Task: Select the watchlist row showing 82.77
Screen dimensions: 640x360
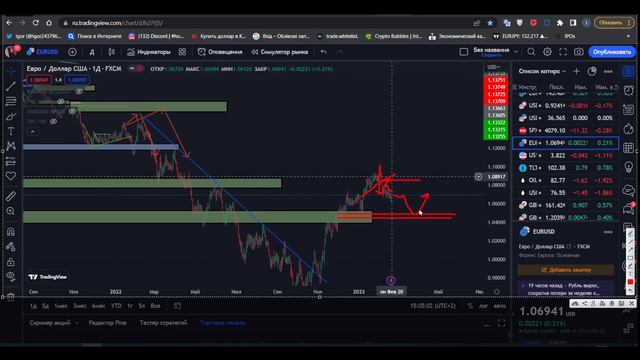Action: click(x=566, y=180)
